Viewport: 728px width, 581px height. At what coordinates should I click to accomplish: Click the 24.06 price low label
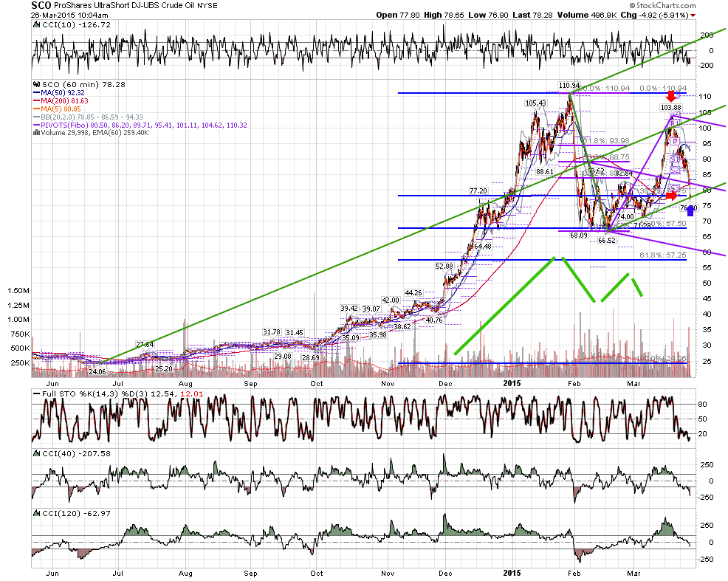pos(97,372)
